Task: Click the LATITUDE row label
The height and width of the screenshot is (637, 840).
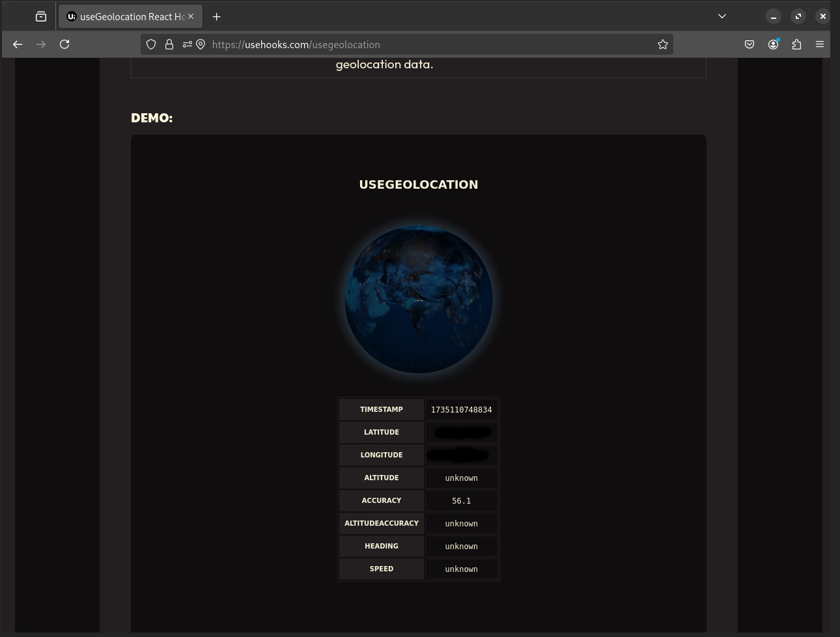Action: pos(382,432)
